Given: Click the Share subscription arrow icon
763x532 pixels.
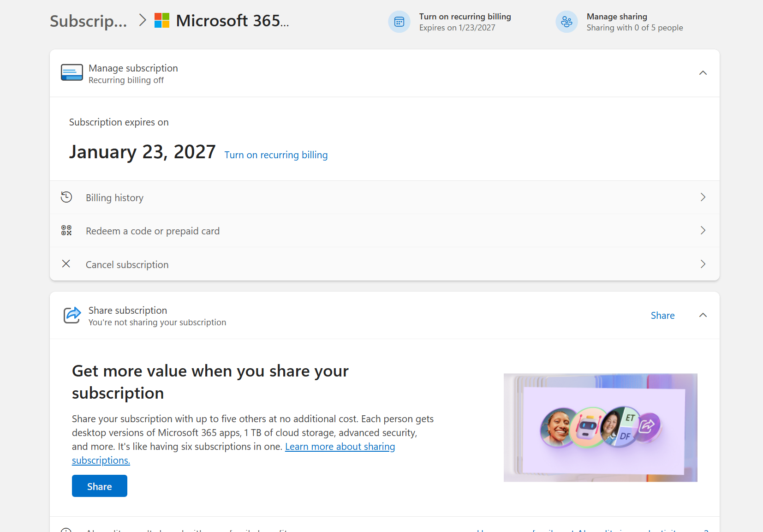Looking at the screenshot, I should (72, 316).
